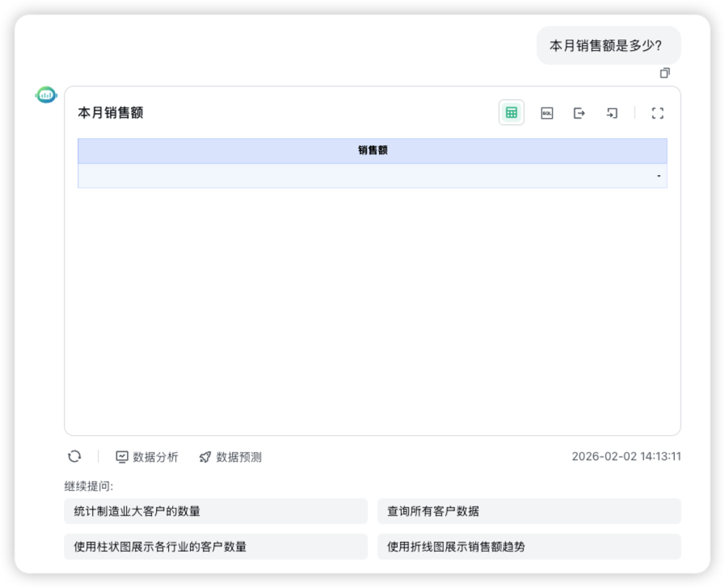Click the assistant avatar icon
The width and height of the screenshot is (725, 588).
coord(44,94)
